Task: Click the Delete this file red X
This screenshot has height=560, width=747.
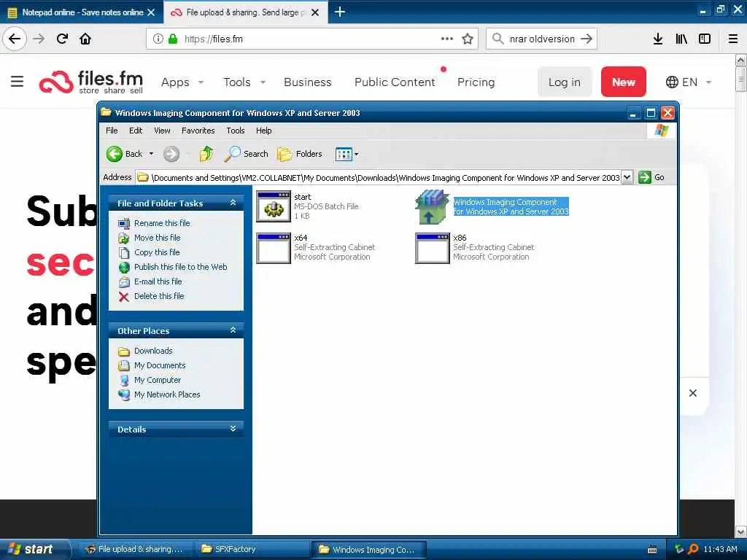Action: tap(124, 297)
